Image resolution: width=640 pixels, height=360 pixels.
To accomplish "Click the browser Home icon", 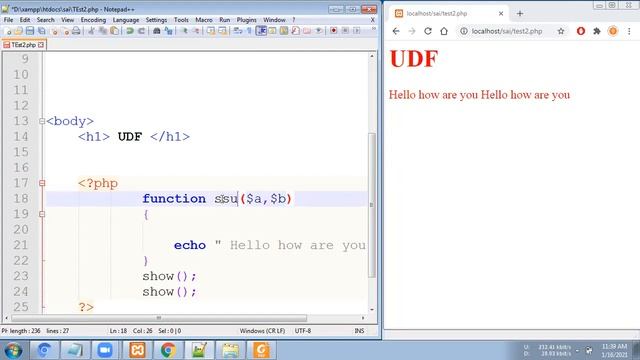I will 444,31.
